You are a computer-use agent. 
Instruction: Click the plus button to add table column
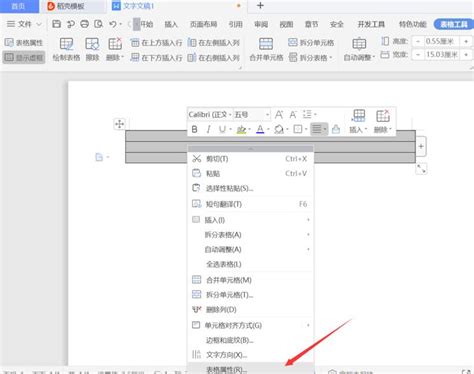tap(421, 146)
